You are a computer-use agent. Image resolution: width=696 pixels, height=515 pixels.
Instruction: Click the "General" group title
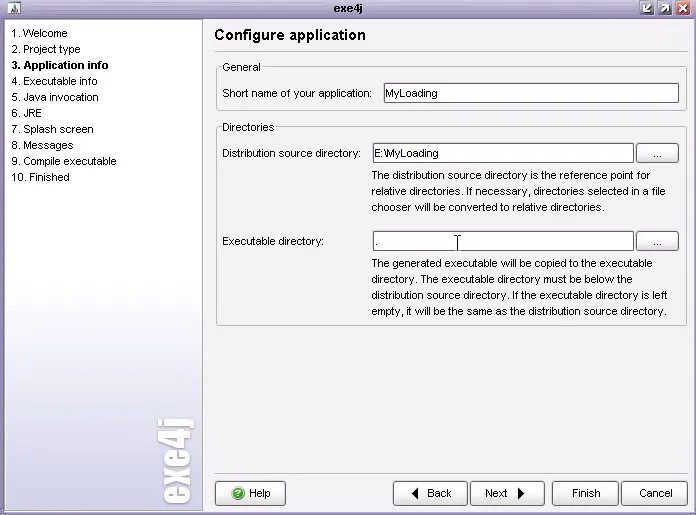pos(241,67)
